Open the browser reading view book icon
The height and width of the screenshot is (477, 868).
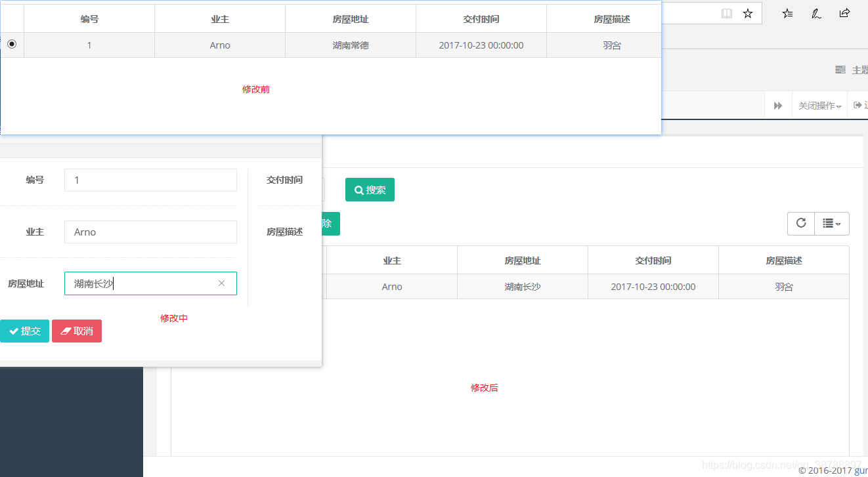pos(727,13)
